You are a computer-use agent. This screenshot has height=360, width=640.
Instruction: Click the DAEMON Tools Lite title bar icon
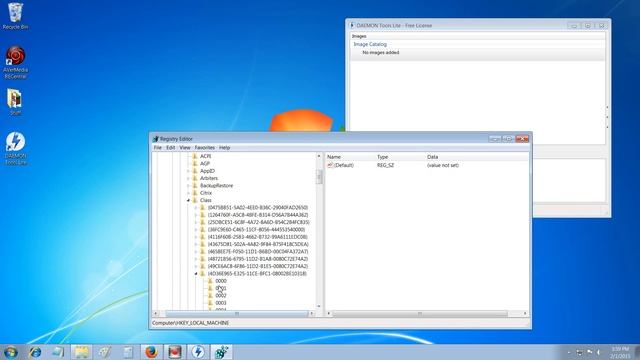[x=352, y=25]
